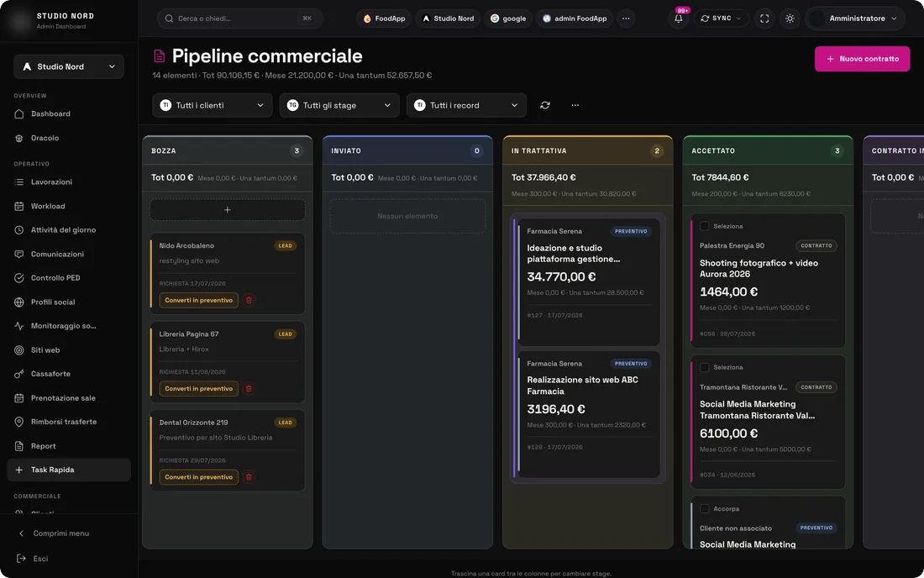Open the notifications bell icon

click(678, 18)
